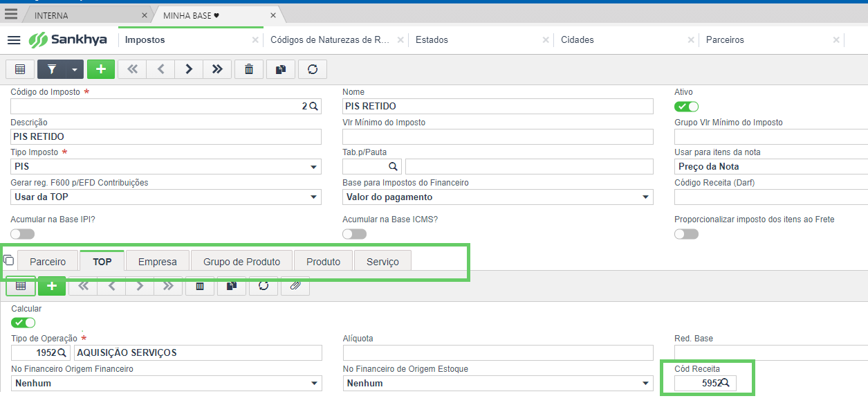This screenshot has width=868, height=403.
Task: Enable Proporcionalizar imposto dos itens ao Frete
Action: click(687, 234)
